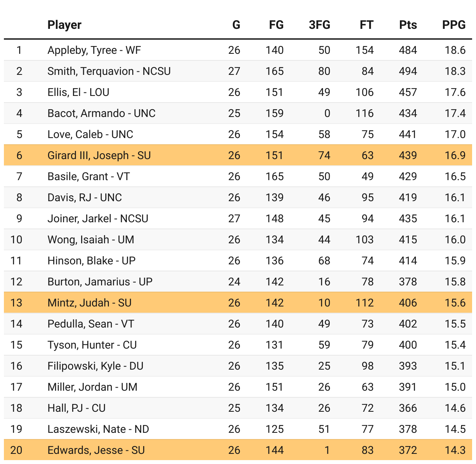Click Filipowski, Kyle - DU player name

tap(95, 366)
